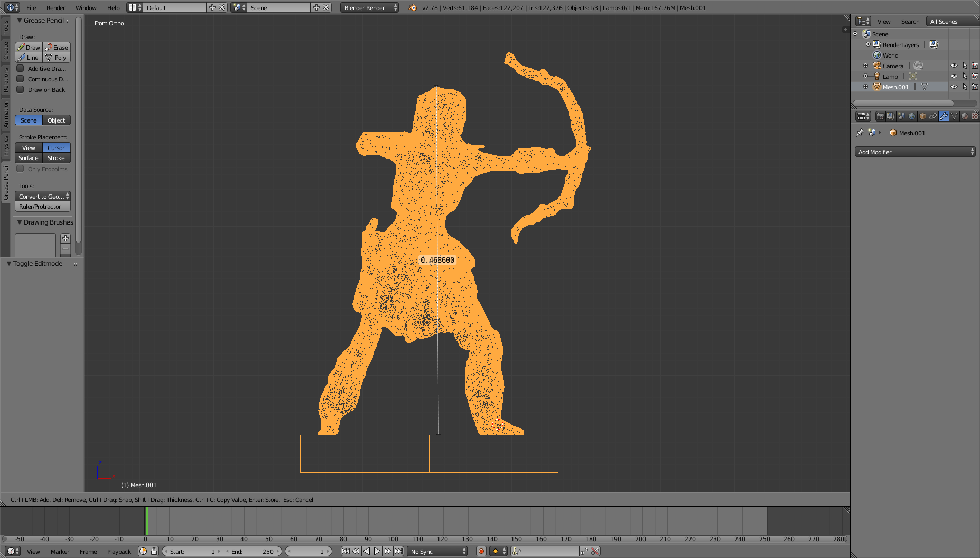Open the Mesh Data tab (triangle icon)
980x558 pixels.
tap(954, 116)
